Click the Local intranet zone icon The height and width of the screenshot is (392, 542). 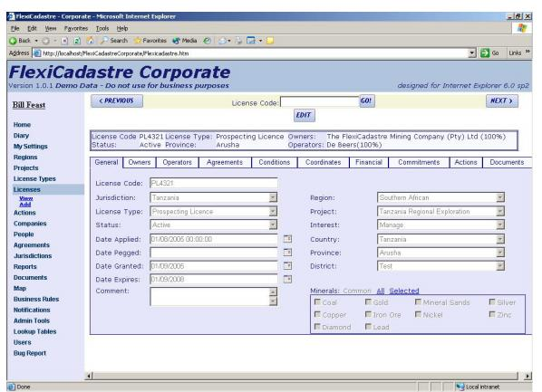[x=460, y=387]
